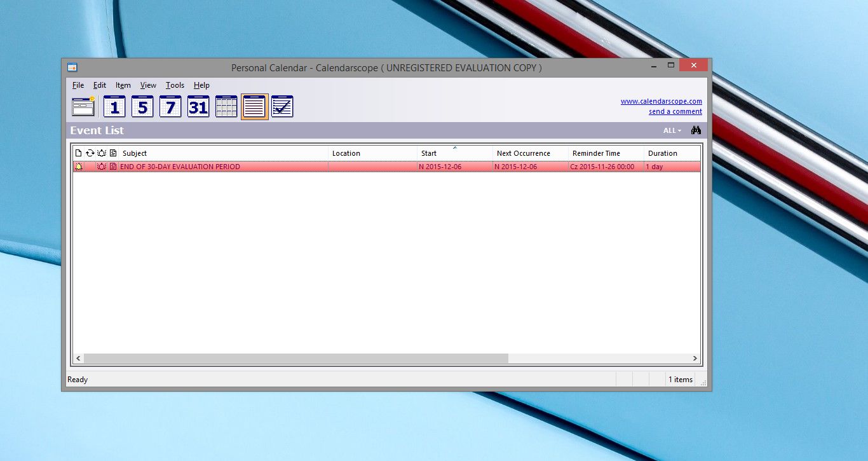This screenshot has height=461, width=868.
Task: Open the File menu
Action: point(78,85)
